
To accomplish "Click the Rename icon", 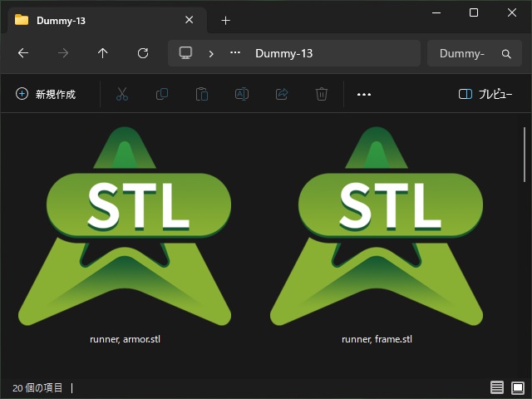I will point(242,94).
